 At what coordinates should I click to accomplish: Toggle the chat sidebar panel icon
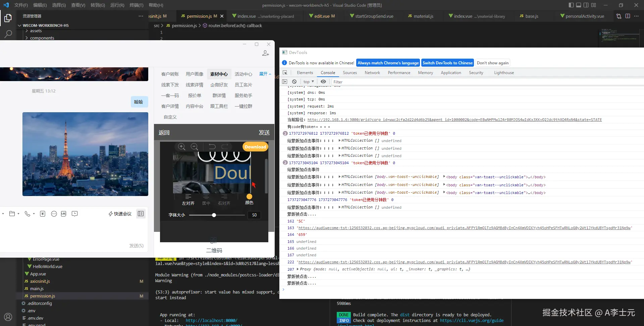coord(141,214)
